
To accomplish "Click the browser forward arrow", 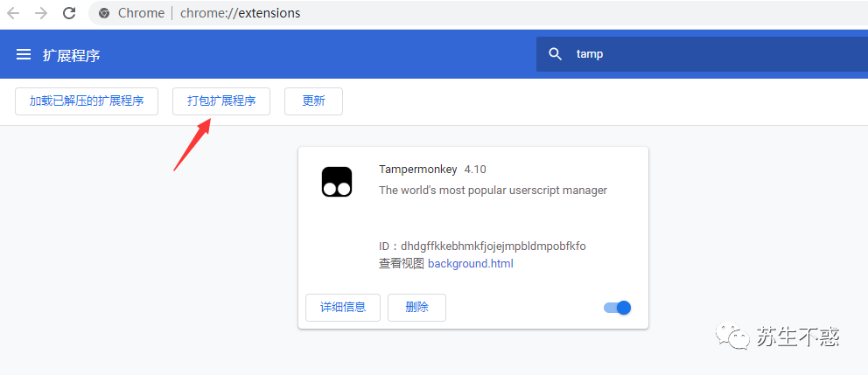I will (41, 13).
